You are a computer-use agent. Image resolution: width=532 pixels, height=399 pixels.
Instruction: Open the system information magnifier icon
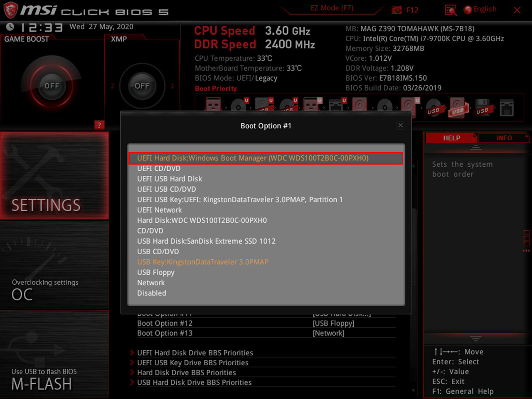pos(451,10)
